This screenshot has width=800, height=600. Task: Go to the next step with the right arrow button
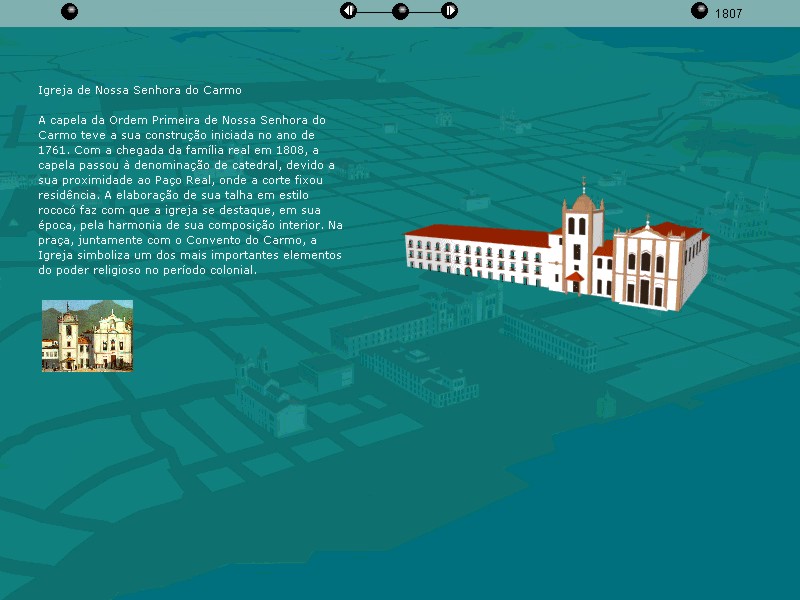click(449, 10)
